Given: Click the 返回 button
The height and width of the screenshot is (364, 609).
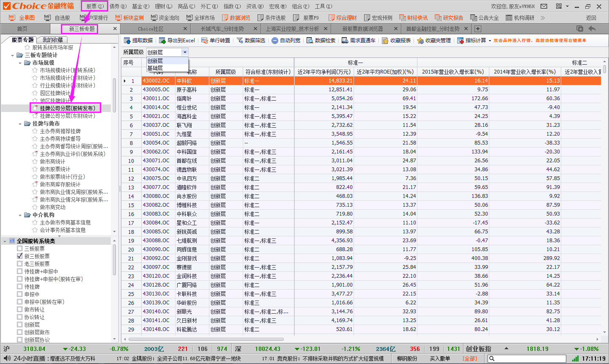Looking at the screenshot, I should [x=591, y=18].
